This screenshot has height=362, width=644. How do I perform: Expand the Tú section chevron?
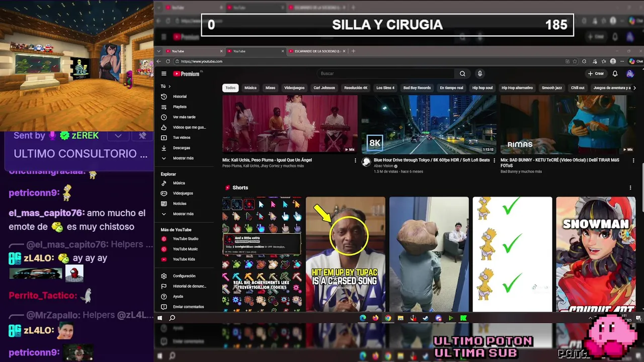pyautogui.click(x=170, y=86)
